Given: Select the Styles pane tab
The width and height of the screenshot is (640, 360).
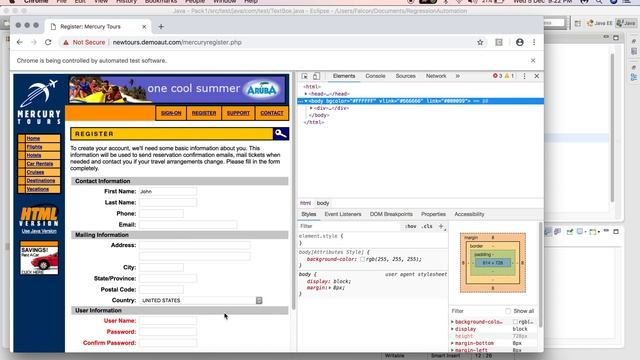Looking at the screenshot, I should (309, 214).
